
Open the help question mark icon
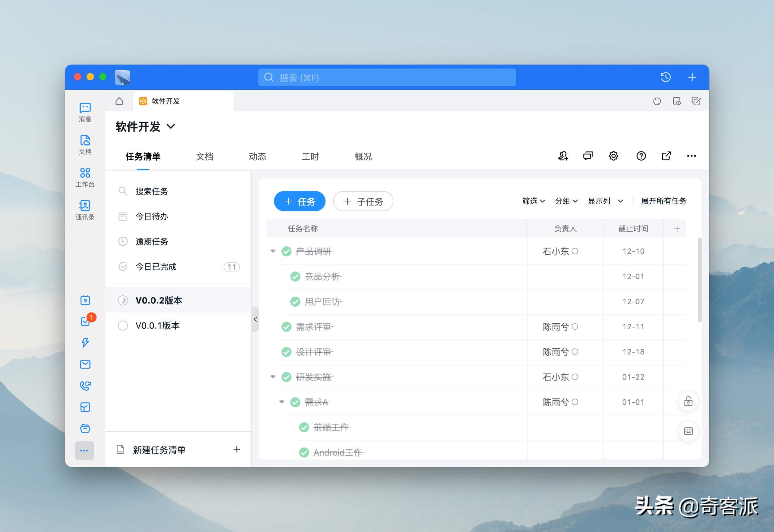[641, 156]
